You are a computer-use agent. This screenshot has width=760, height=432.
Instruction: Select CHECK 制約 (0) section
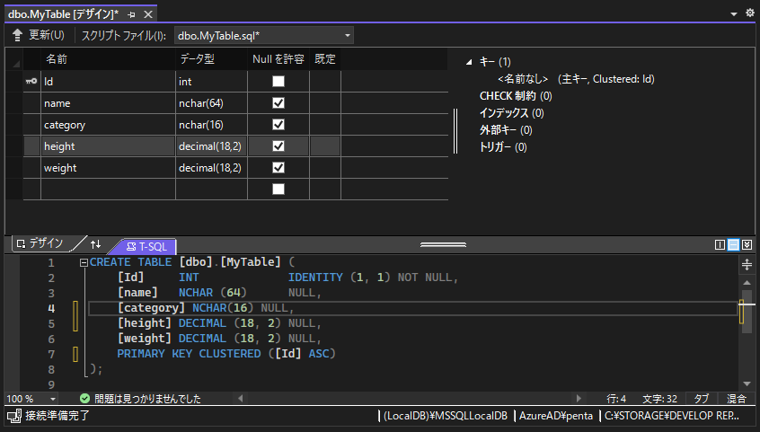pos(516,96)
